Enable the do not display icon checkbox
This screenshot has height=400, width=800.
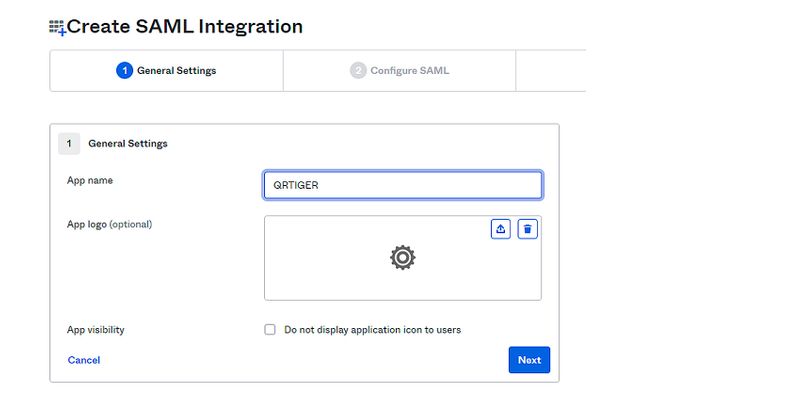[x=270, y=330]
